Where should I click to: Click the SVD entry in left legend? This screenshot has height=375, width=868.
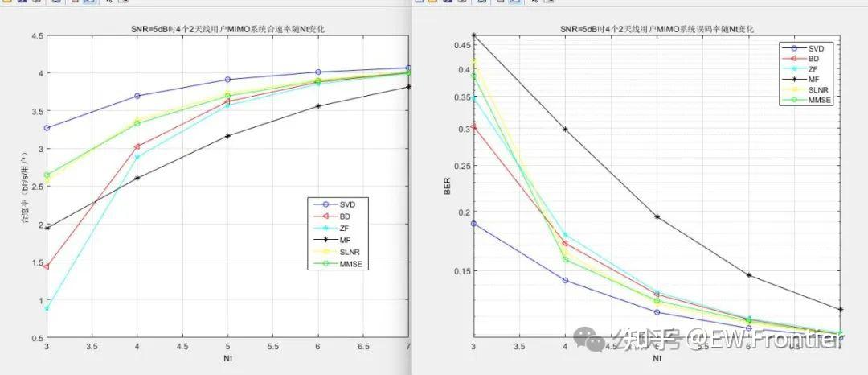tap(338, 204)
